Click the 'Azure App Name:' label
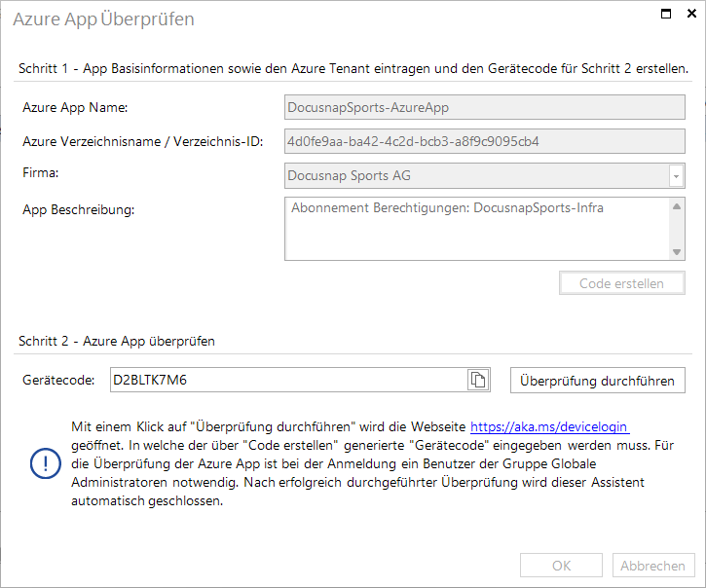The width and height of the screenshot is (706, 588). click(75, 108)
